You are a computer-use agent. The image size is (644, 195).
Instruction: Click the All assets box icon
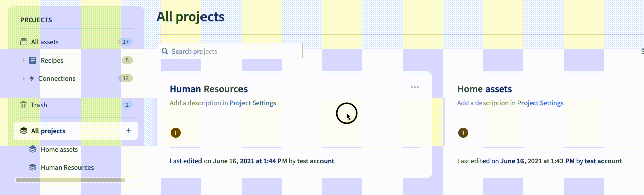click(23, 42)
